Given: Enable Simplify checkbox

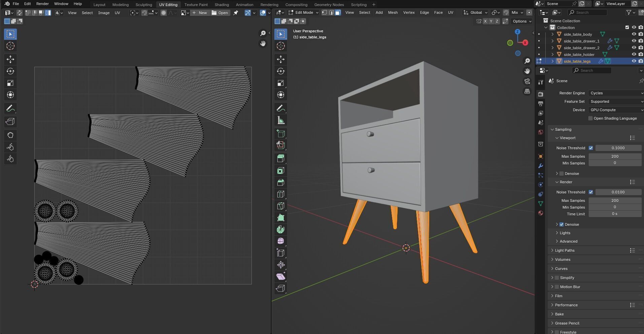Looking at the screenshot, I should (x=557, y=278).
